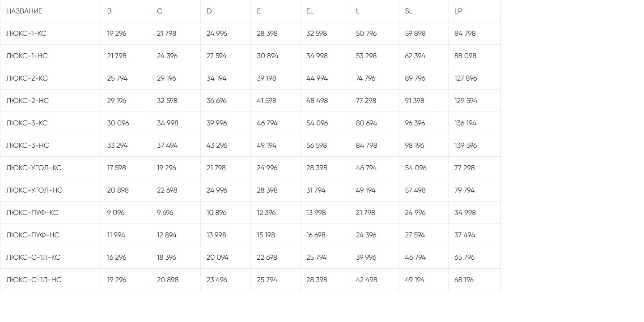Click the ЛЮКС-С-1Л-КС row label
644x322 pixels.
(x=33, y=258)
